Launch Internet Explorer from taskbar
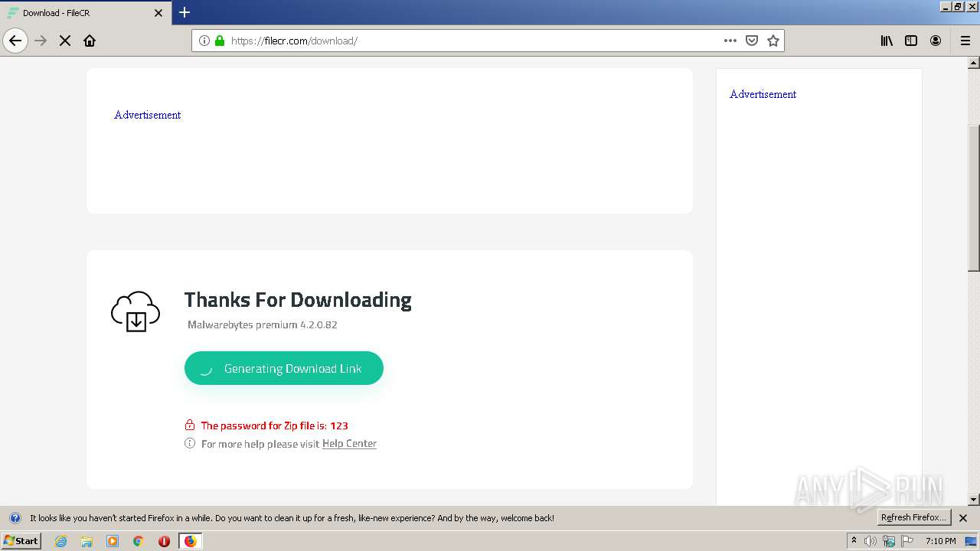This screenshot has height=551, width=980. pos(61,541)
